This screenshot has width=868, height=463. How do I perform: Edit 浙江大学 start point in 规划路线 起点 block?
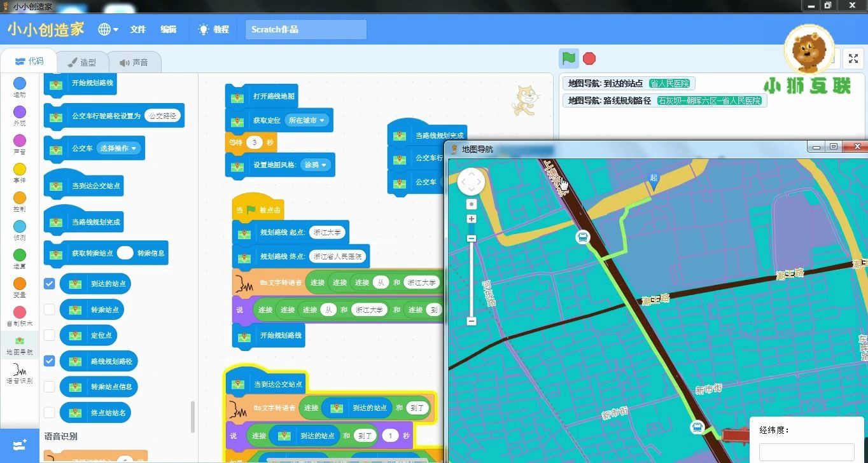327,233
